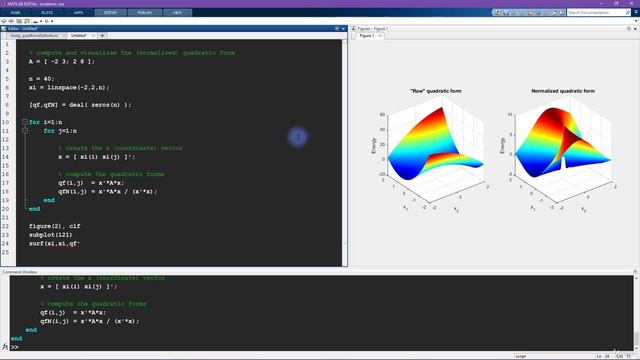This screenshot has height=360, width=640.
Task: Click line 24 surf(xi,xi,qf'
Action: (x=54, y=244)
